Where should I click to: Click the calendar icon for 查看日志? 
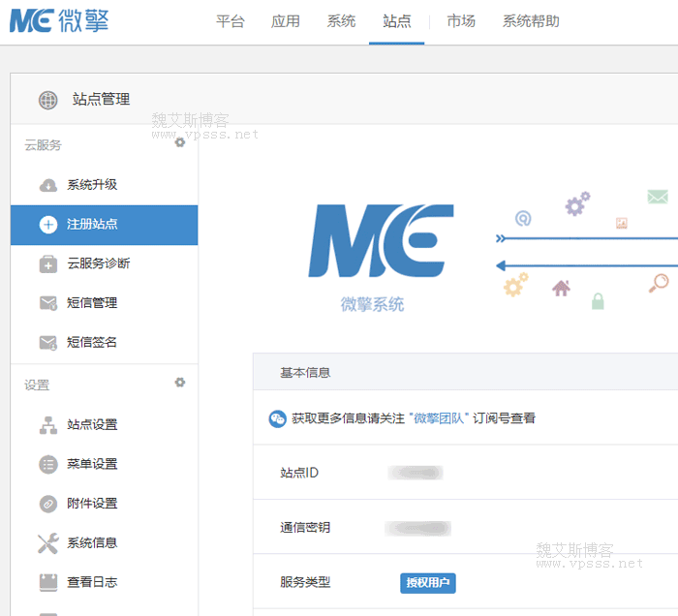[x=48, y=582]
